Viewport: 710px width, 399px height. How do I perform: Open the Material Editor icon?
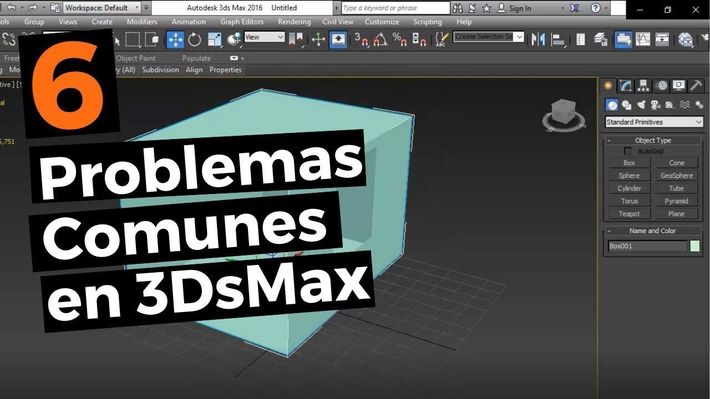click(x=686, y=40)
